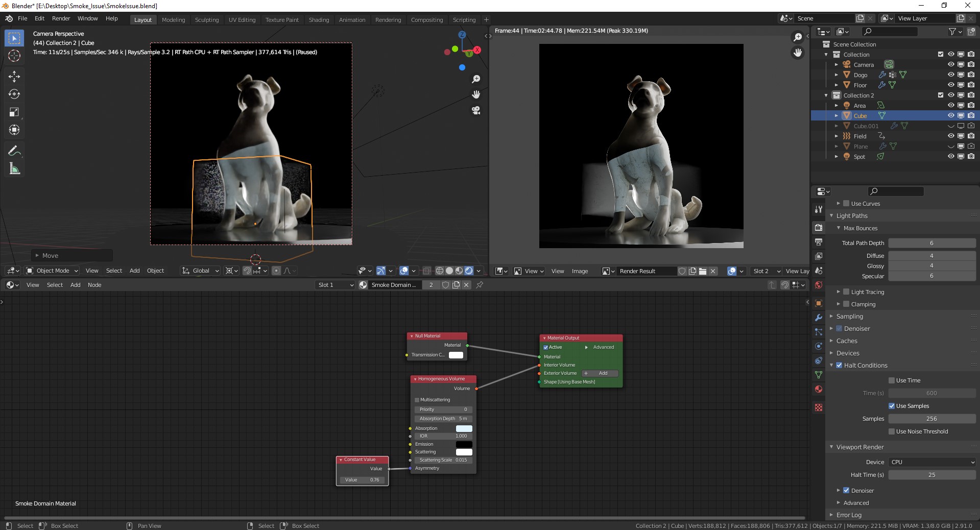Click the Absorption color swatch
The image size is (980, 530).
[x=464, y=428]
